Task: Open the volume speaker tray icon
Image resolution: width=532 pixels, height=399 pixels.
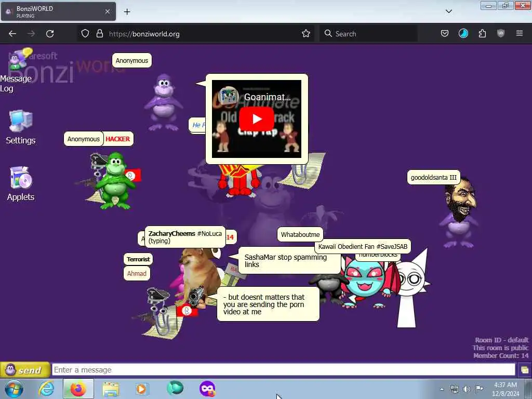Action: pos(467,389)
